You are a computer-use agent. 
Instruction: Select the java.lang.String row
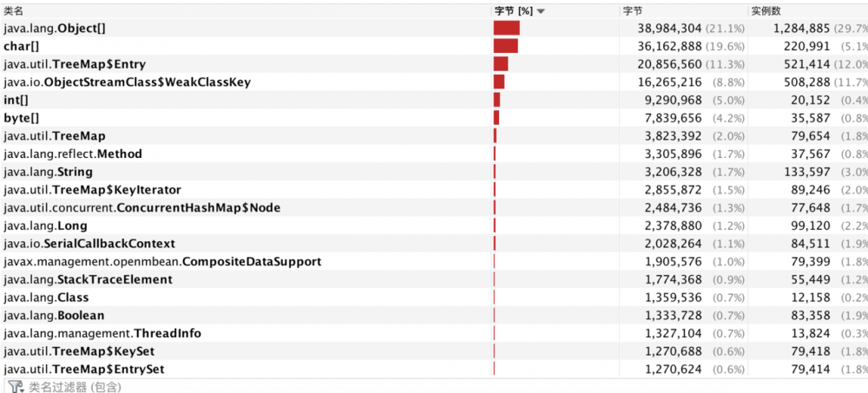point(434,172)
